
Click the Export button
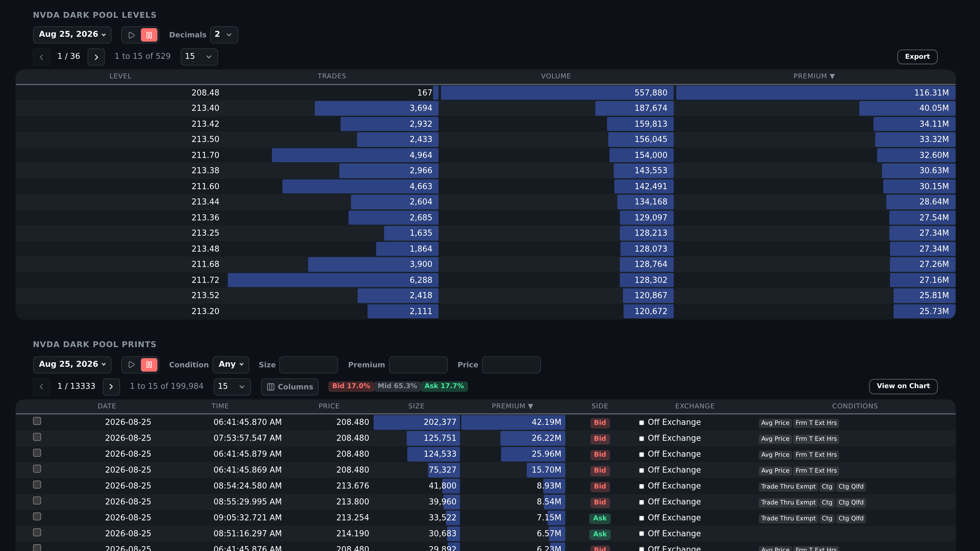pos(917,57)
